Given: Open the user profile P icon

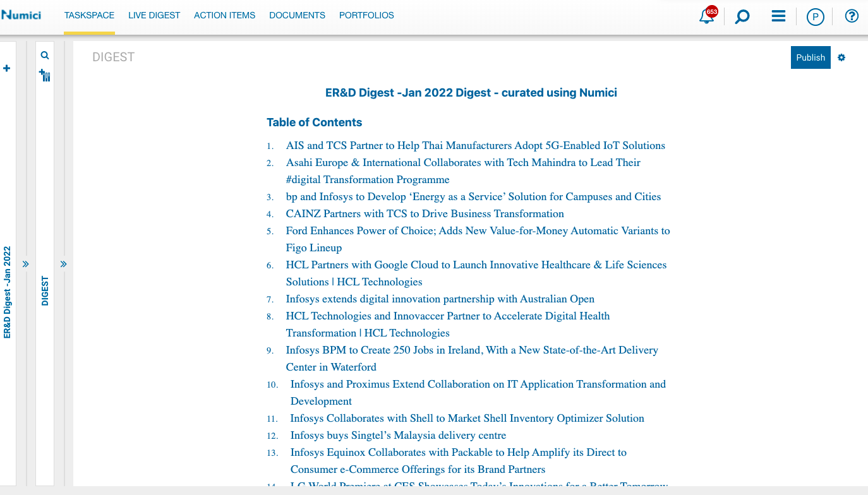Looking at the screenshot, I should click(x=816, y=16).
